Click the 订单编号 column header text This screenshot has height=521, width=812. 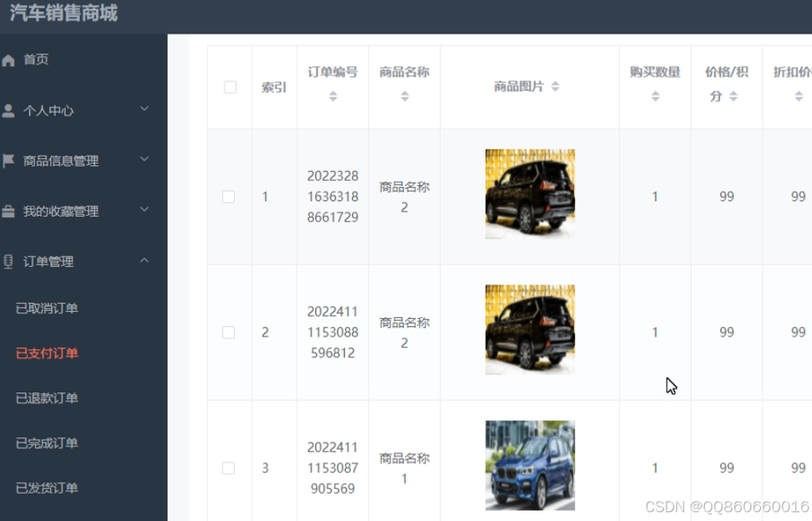333,72
